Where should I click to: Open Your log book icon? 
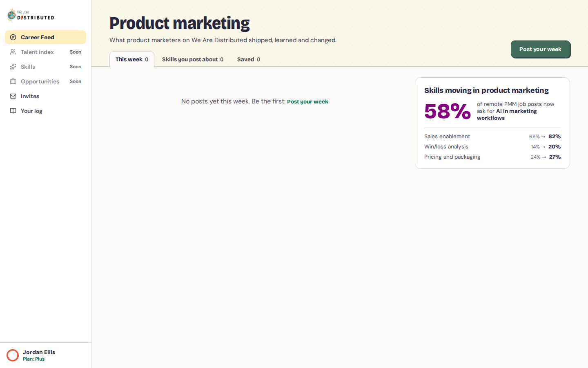pos(13,111)
